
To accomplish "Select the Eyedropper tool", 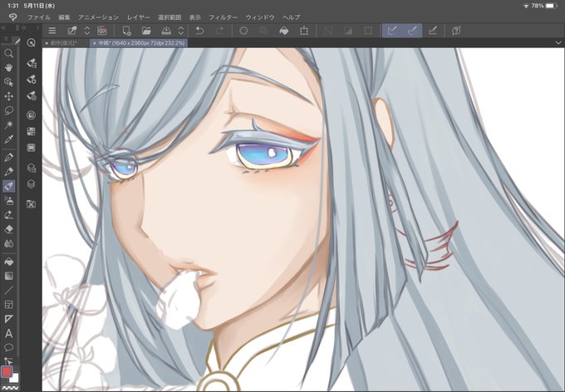I will click(x=8, y=140).
